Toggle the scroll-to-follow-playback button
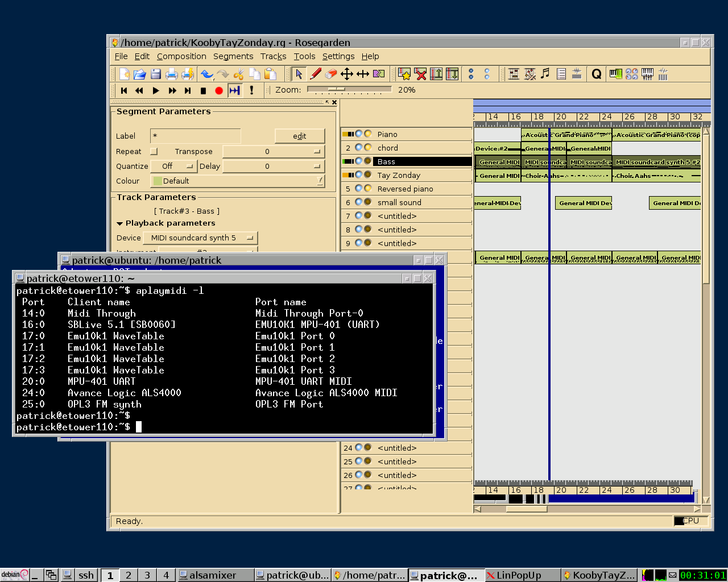 coord(235,90)
